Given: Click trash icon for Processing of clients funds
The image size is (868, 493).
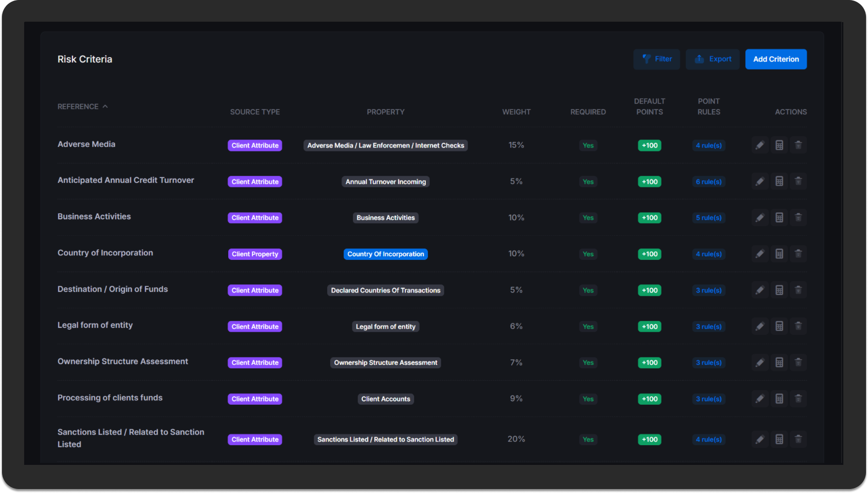Looking at the screenshot, I should coord(798,398).
